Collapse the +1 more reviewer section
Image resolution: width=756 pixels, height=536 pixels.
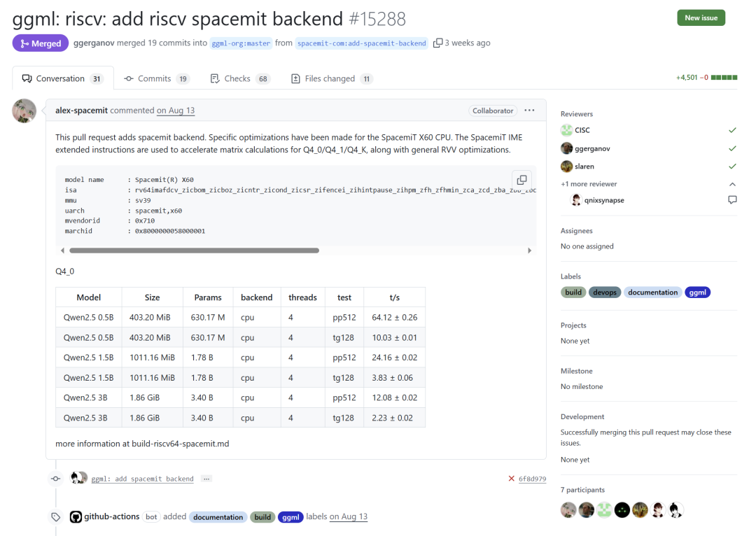(x=732, y=184)
